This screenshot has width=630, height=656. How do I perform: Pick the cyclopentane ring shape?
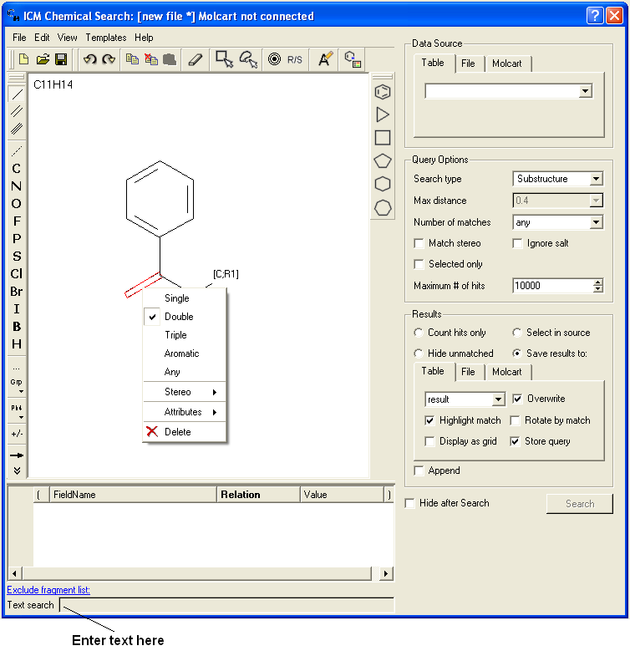tap(382, 161)
